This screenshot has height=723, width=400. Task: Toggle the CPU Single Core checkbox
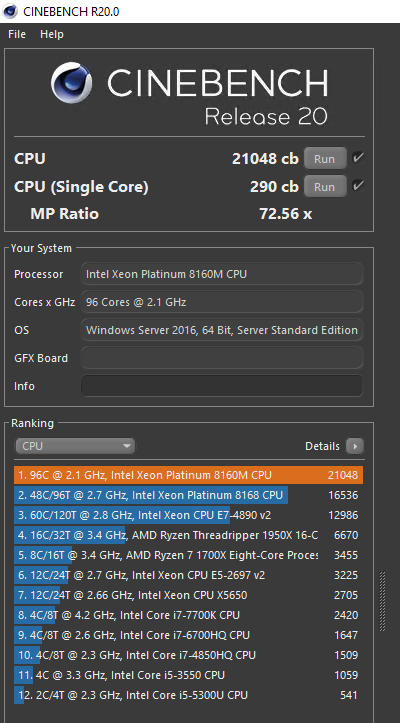[x=358, y=186]
